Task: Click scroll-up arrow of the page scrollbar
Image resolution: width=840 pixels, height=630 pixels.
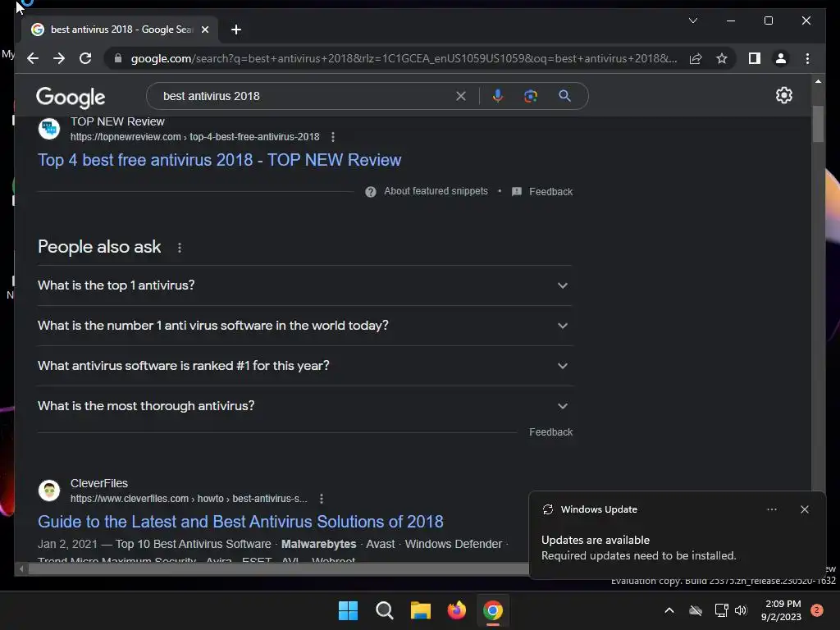Action: coord(818,81)
